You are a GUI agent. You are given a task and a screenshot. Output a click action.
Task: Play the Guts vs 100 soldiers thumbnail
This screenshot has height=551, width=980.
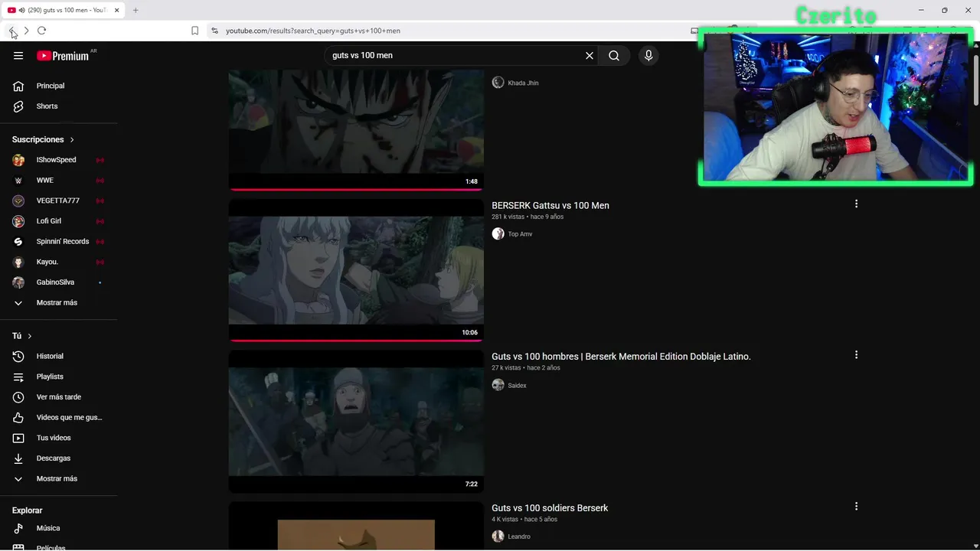coord(356,526)
